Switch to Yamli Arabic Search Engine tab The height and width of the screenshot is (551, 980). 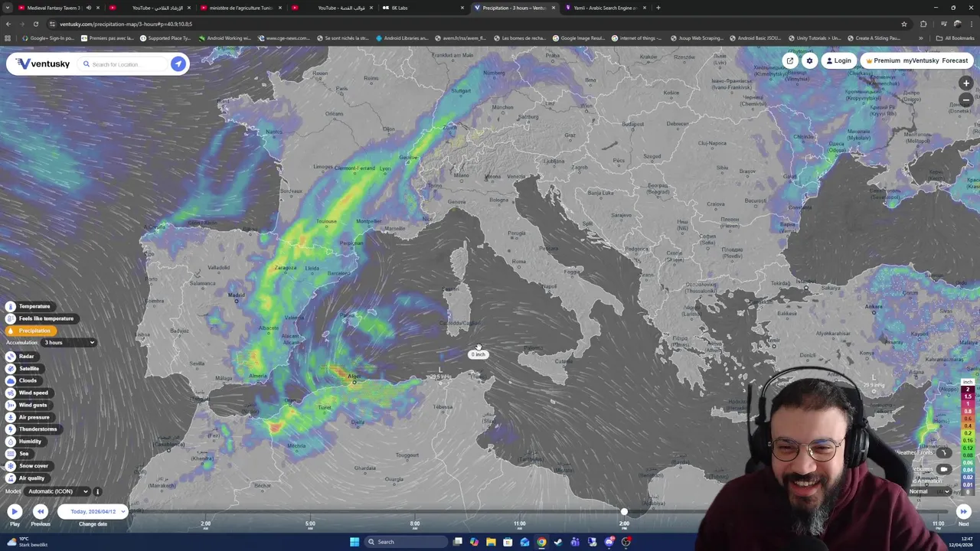[605, 8]
